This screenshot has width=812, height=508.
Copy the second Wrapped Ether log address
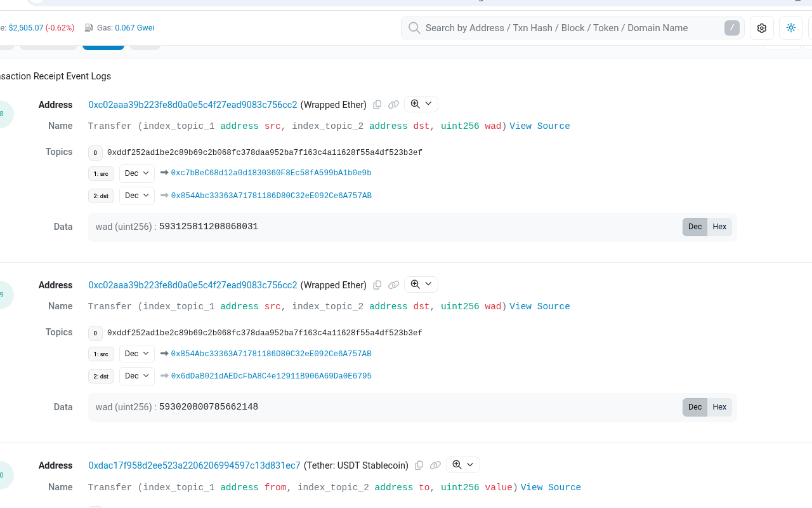tap(377, 285)
